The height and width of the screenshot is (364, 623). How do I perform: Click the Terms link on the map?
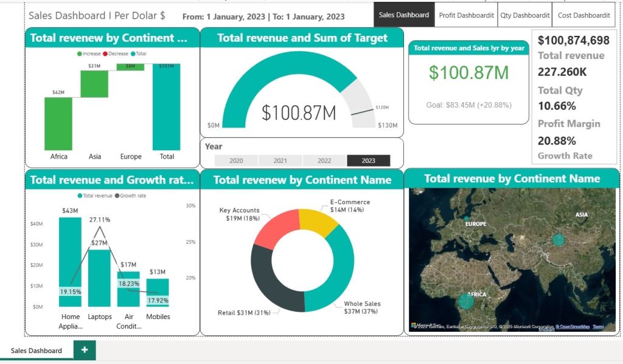(599, 327)
